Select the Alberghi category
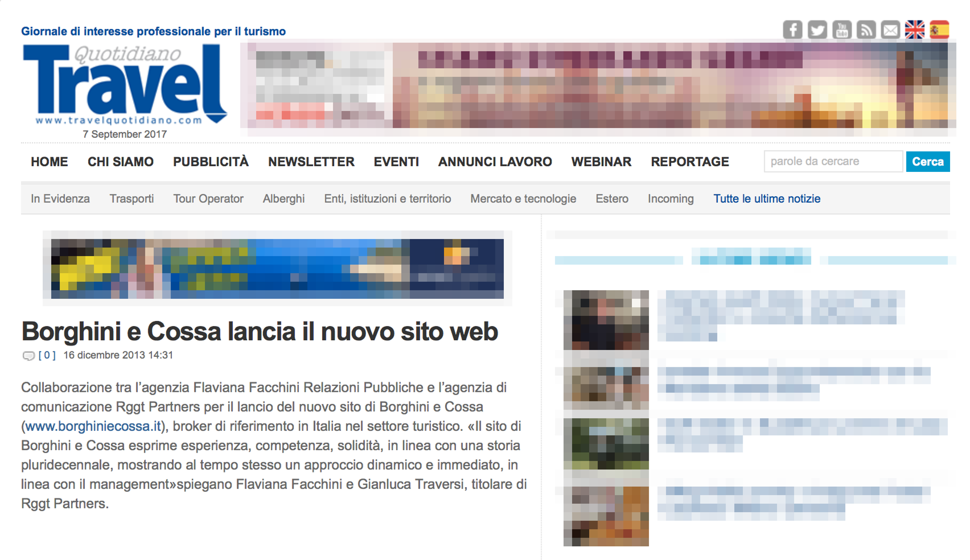970x560 pixels. [x=284, y=199]
